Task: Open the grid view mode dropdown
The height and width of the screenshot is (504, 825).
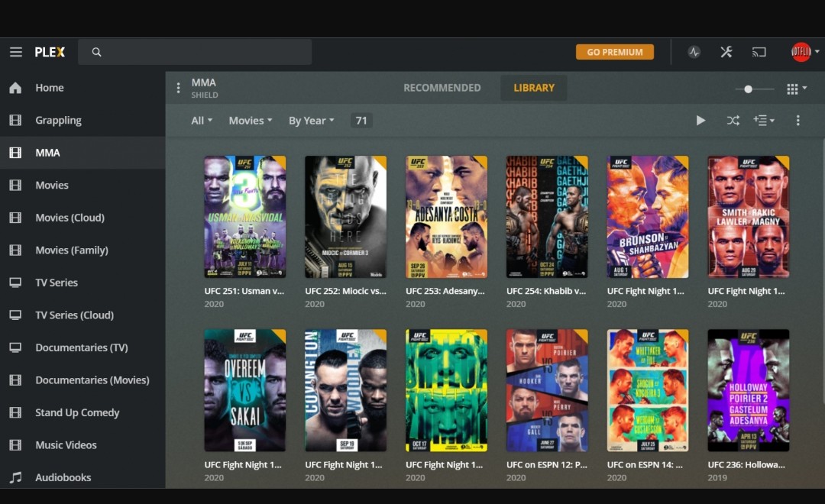Action: [x=797, y=89]
